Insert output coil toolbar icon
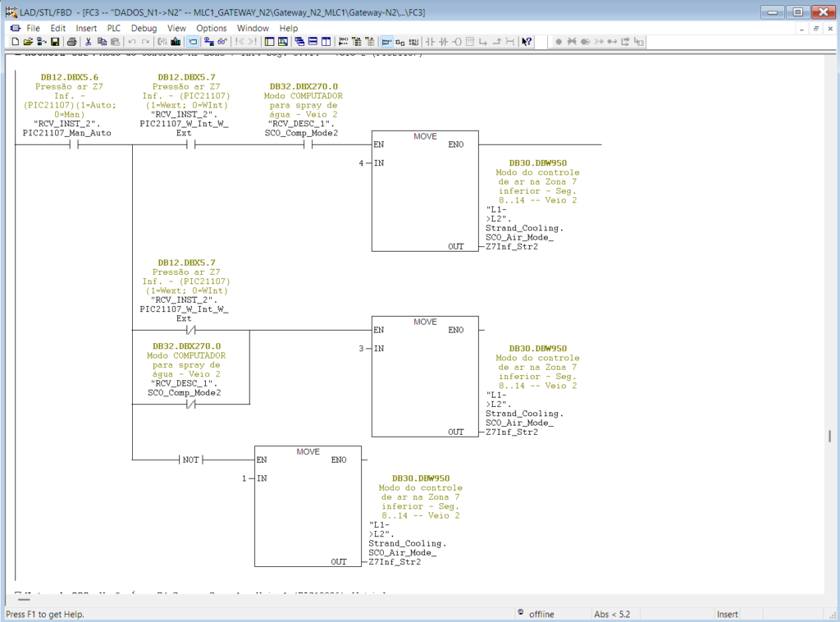Viewport: 840px width, 622px height. click(x=457, y=42)
